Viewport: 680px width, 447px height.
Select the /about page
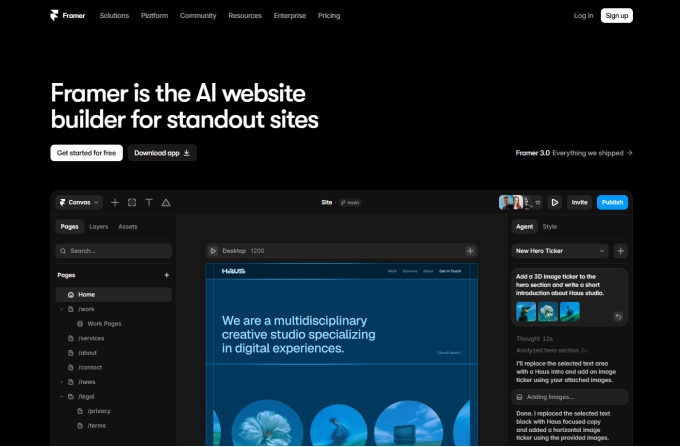(114, 353)
